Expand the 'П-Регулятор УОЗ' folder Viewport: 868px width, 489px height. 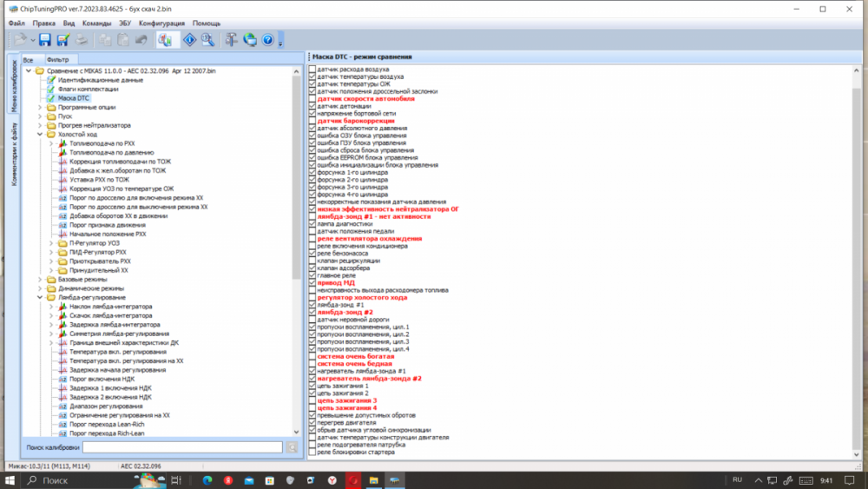[51, 243]
